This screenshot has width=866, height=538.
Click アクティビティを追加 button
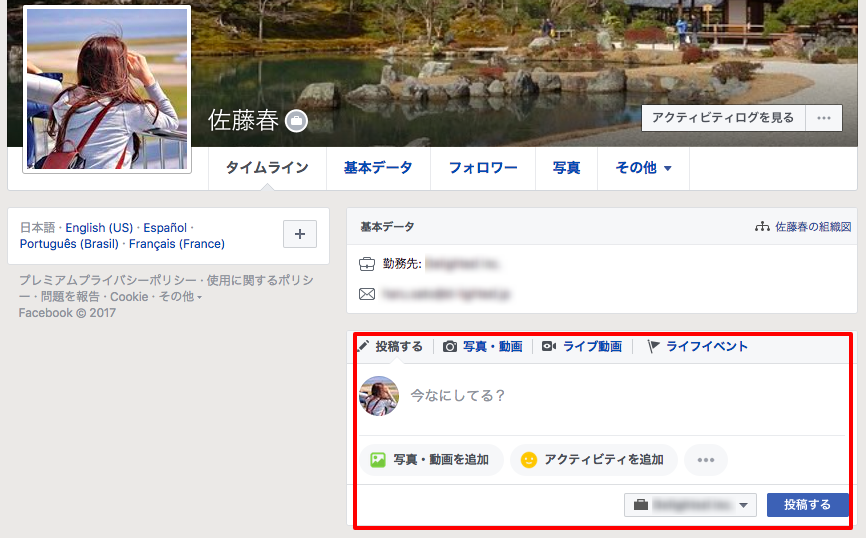[594, 460]
